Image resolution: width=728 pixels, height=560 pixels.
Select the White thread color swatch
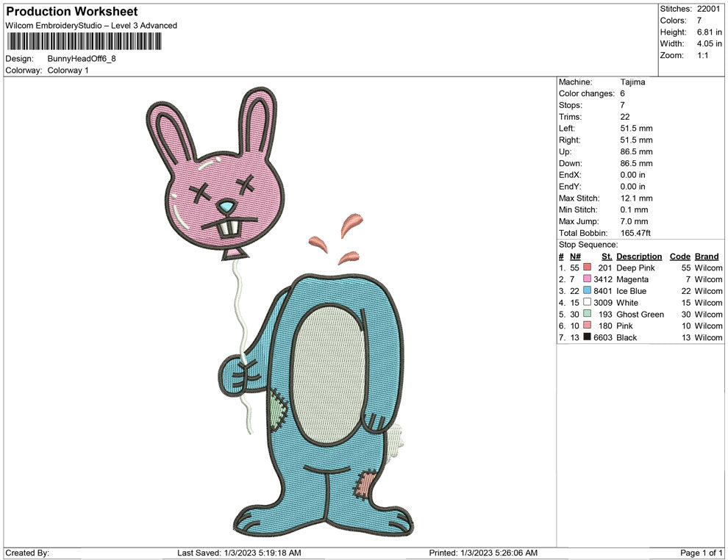587,302
